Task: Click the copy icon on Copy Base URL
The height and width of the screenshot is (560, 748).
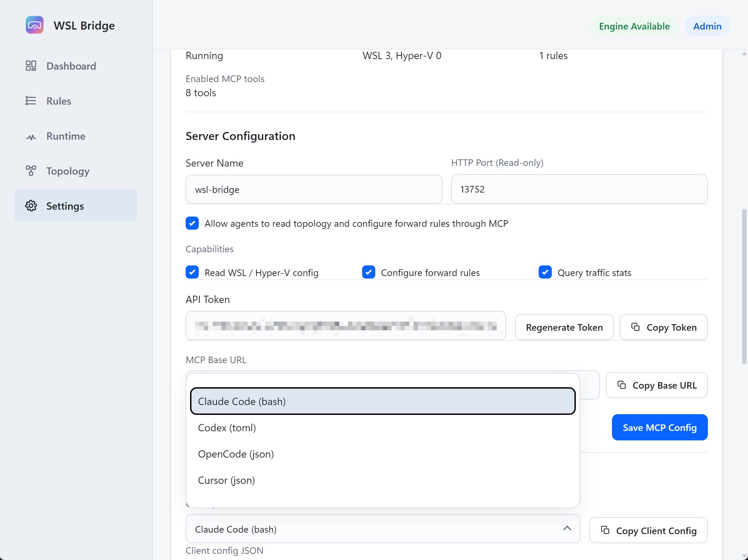Action: (x=621, y=385)
